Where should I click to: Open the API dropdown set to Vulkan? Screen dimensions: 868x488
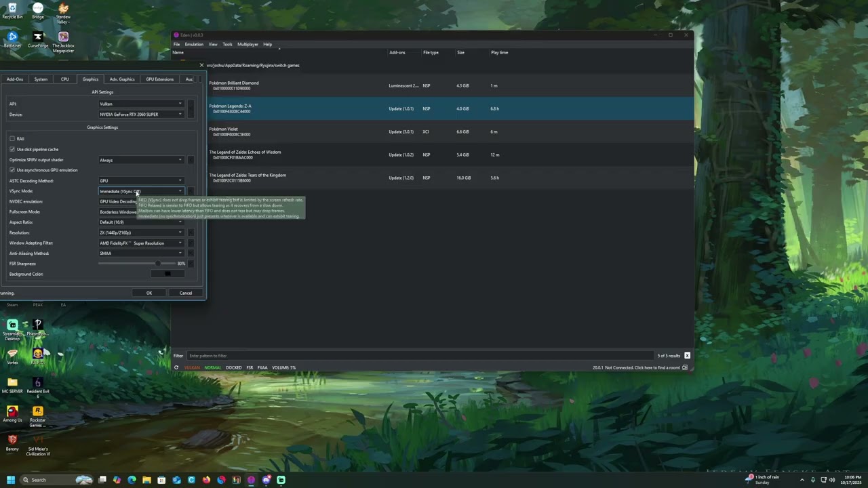pyautogui.click(x=141, y=104)
